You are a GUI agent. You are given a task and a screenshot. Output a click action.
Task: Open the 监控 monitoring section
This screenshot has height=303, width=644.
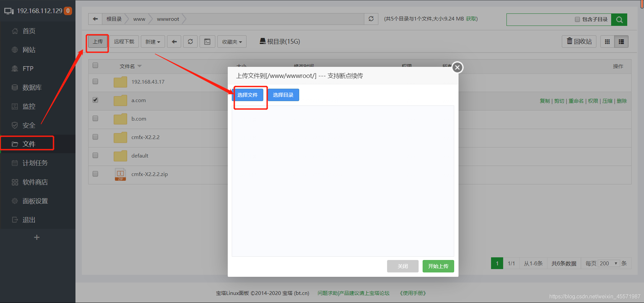click(29, 106)
